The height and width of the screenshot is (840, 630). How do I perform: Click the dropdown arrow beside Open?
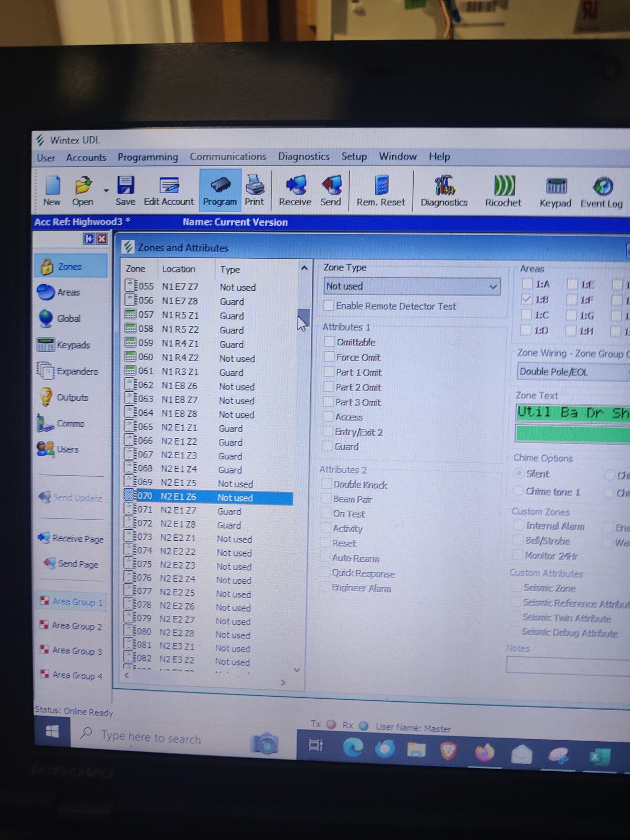click(106, 191)
